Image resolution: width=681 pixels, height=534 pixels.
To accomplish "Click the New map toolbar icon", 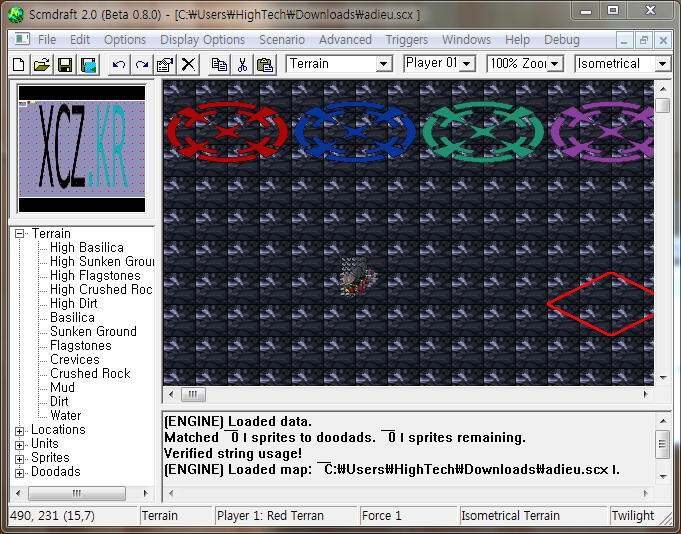I will (x=19, y=65).
